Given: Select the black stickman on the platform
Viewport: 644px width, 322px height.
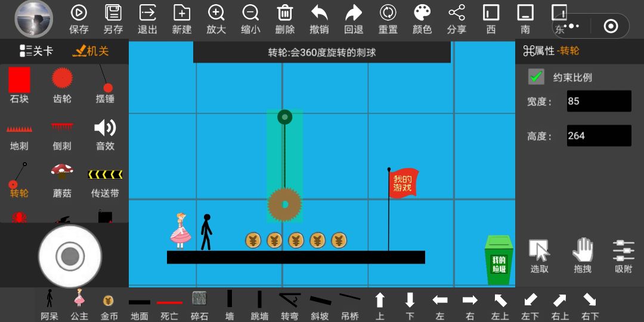Looking at the screenshot, I should [x=206, y=232].
